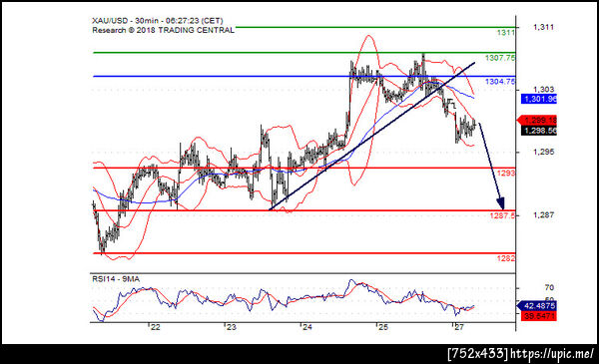
Task: Click the green 1307.75 resistance label
Action: (500, 58)
